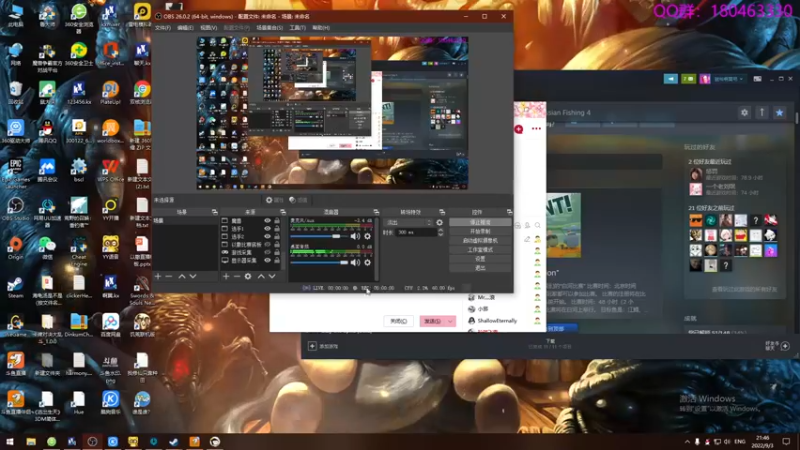Open transition properties gear next to 淡出
800x450 pixels.
tap(439, 222)
